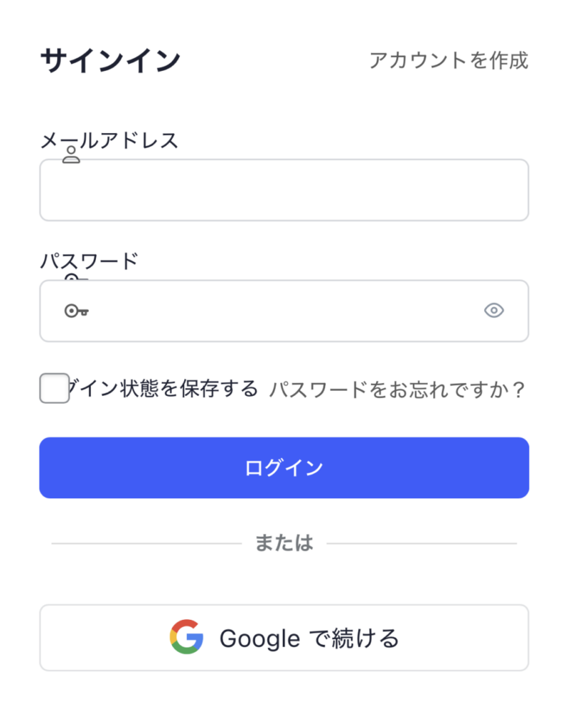This screenshot has height=728, width=568.
Task: Click the パスワードをお忘れですか？ link
Action: (x=397, y=390)
